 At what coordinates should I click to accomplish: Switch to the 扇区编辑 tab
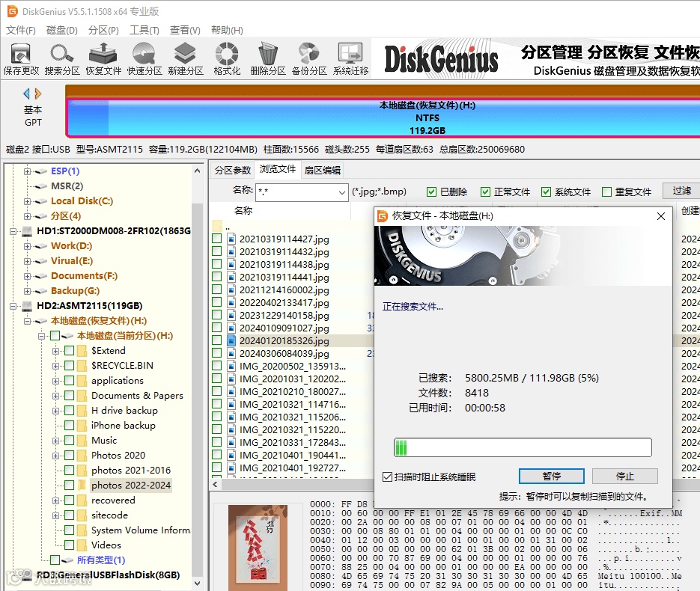coord(323,171)
